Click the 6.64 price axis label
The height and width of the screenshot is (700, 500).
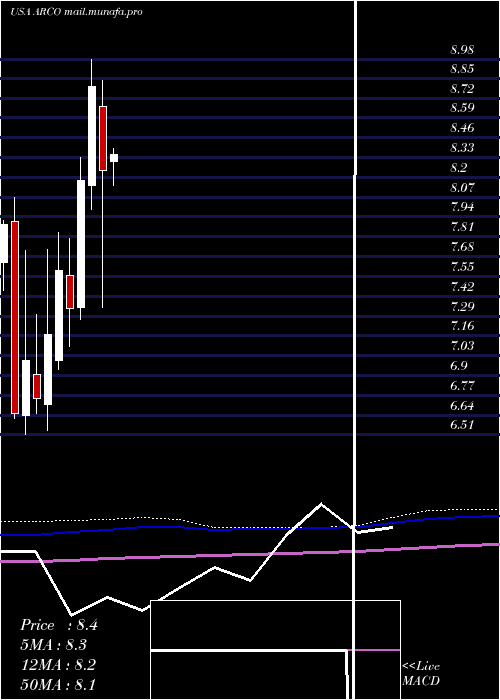point(462,406)
